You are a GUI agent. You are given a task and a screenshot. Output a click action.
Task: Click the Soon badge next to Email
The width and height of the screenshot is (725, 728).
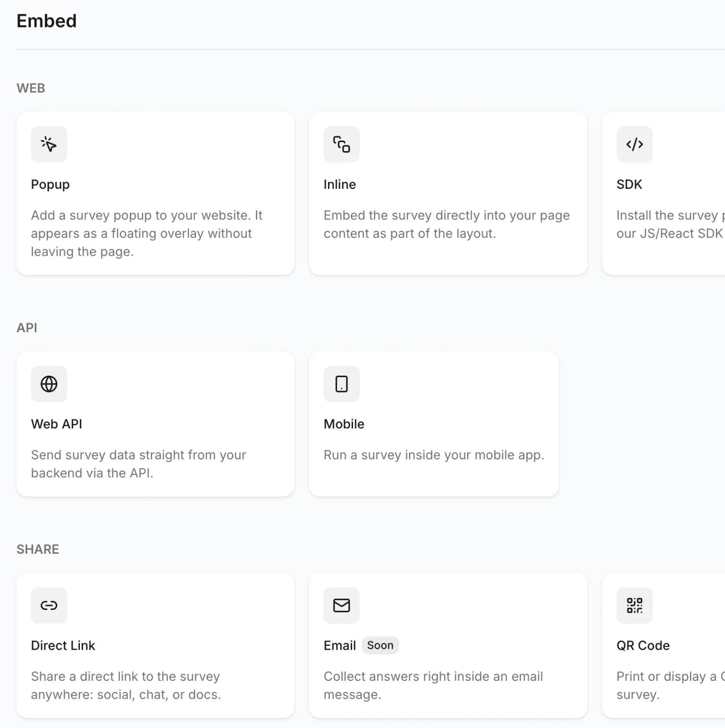tap(380, 645)
